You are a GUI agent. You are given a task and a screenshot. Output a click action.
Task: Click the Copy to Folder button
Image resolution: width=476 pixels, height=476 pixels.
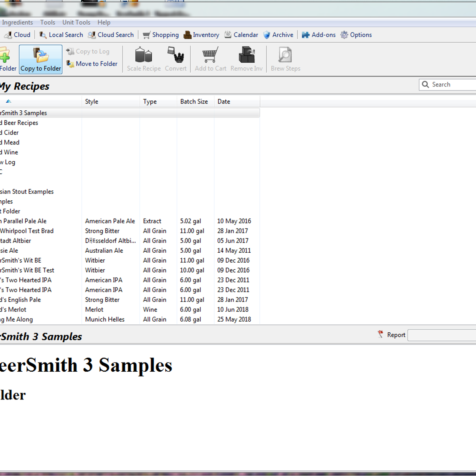pyautogui.click(x=40, y=59)
